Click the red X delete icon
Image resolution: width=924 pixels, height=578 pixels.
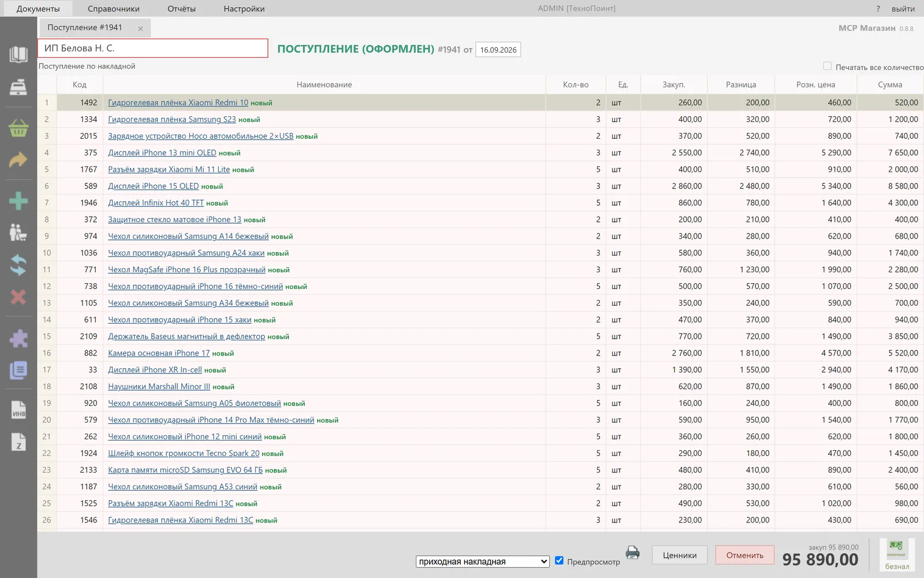pyautogui.click(x=18, y=297)
